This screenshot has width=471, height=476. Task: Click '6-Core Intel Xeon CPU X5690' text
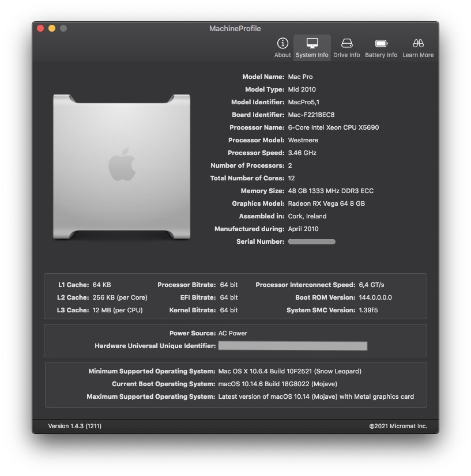(333, 127)
